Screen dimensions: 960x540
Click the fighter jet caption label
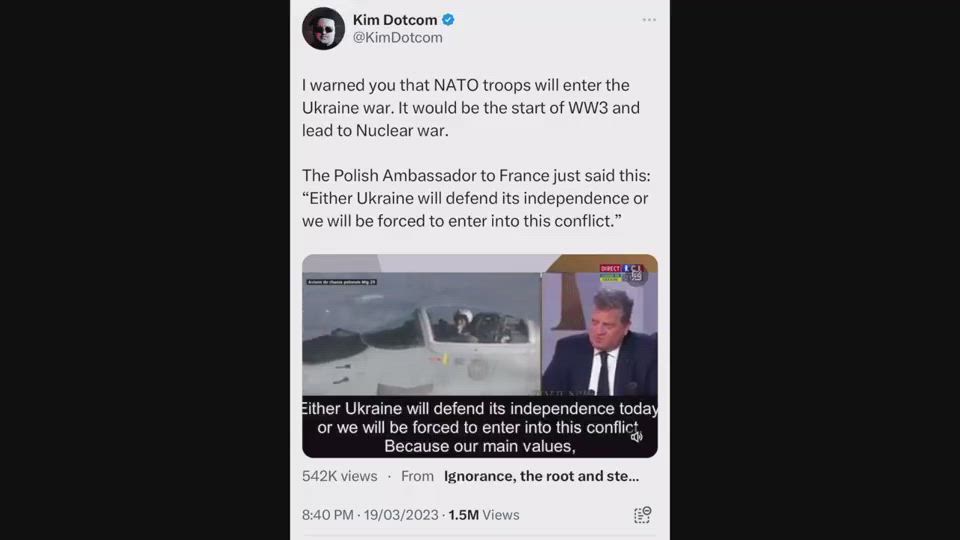[x=342, y=282]
